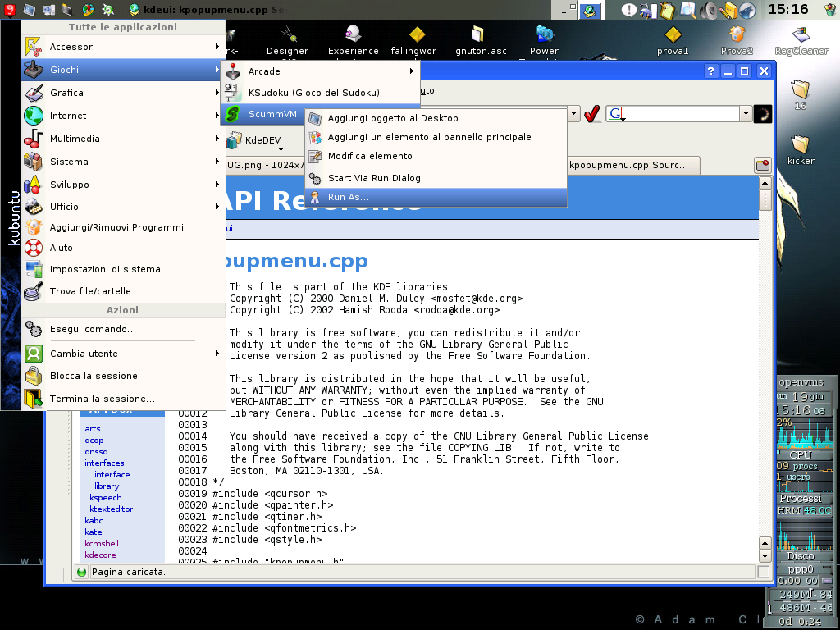Click Blocca la sessione padlock icon

tap(33, 376)
